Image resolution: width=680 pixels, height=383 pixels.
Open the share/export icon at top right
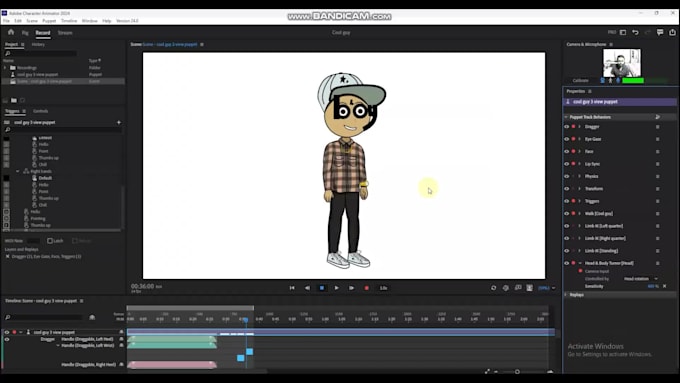672,33
